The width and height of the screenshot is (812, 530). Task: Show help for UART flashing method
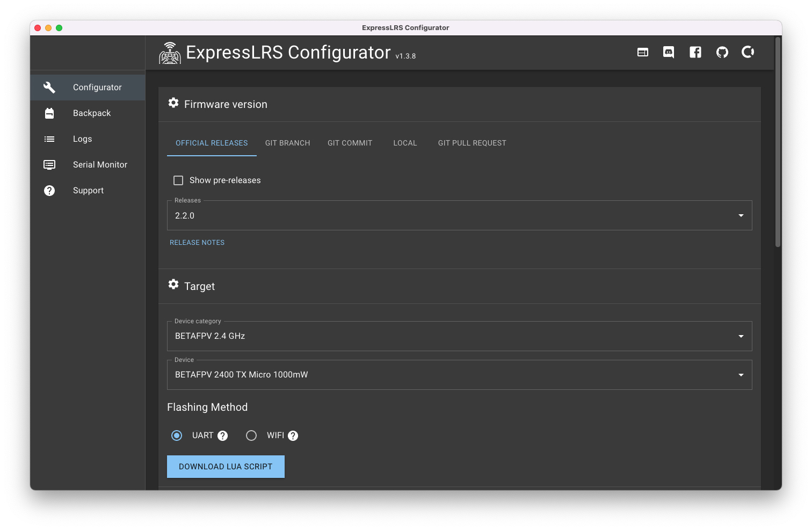point(223,436)
